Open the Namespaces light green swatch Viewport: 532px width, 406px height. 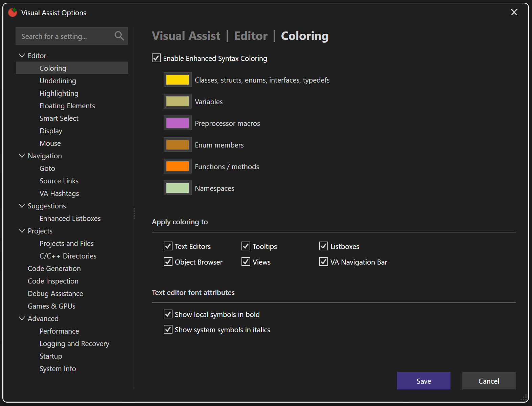[178, 188]
